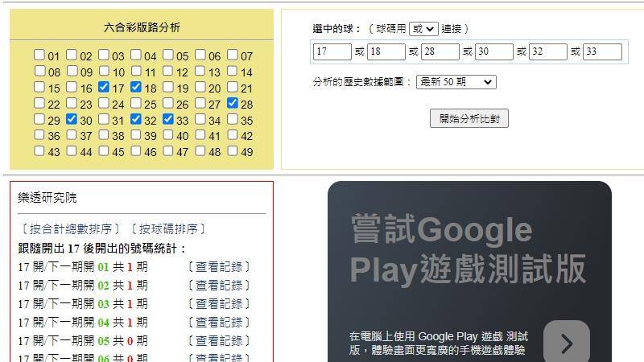Toggle checkbox for ball 49
Screen dimensions: 644x362
tap(233, 151)
